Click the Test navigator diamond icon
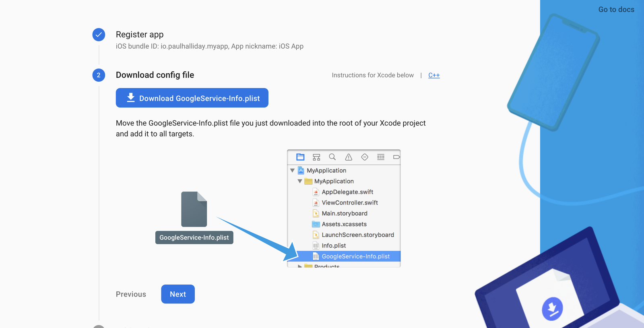 tap(365, 157)
